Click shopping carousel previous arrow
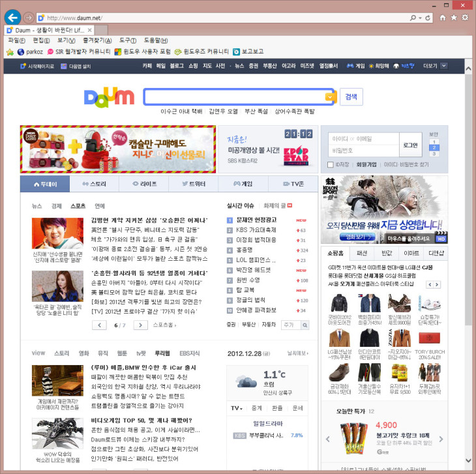This screenshot has width=476, height=474. tap(430, 285)
